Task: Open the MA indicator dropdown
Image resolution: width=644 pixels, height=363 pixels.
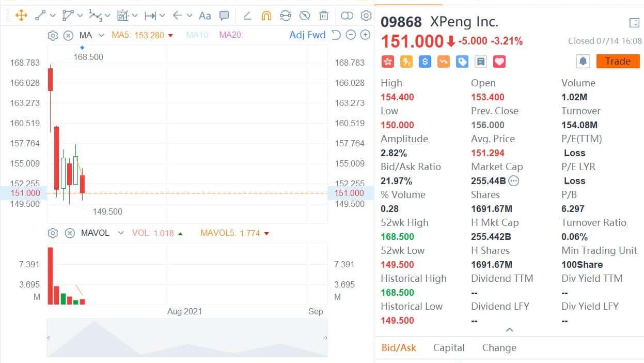Action: pyautogui.click(x=101, y=35)
